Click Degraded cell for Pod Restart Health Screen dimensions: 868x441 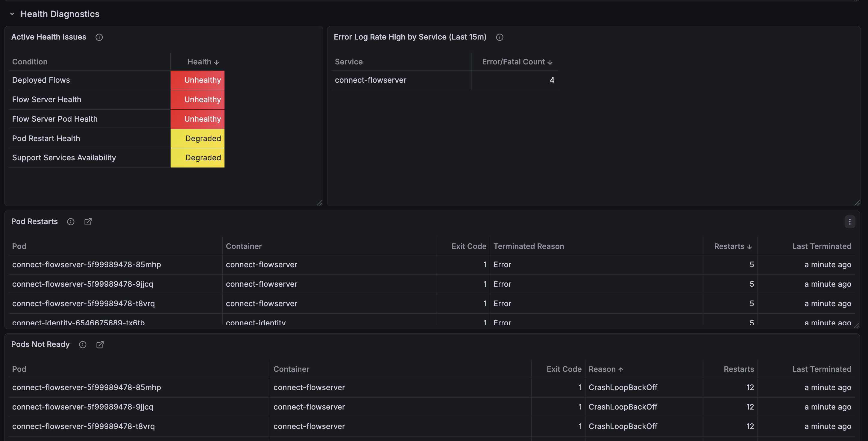[x=198, y=139]
